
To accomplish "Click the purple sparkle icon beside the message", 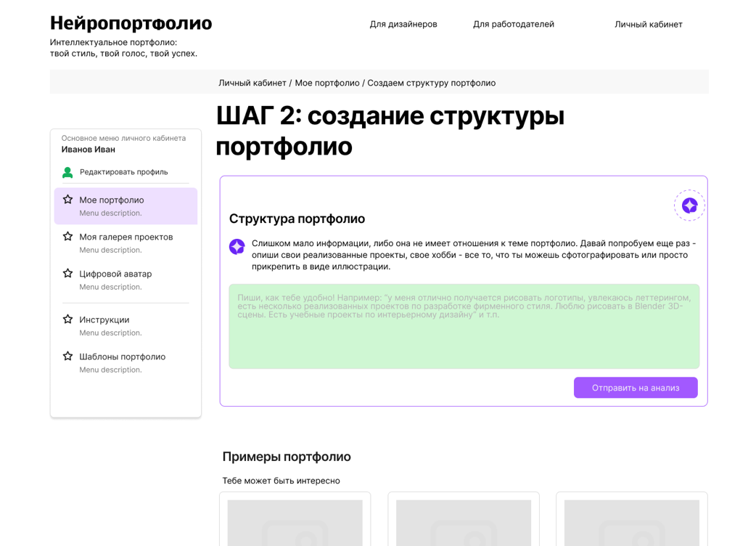I will (237, 246).
